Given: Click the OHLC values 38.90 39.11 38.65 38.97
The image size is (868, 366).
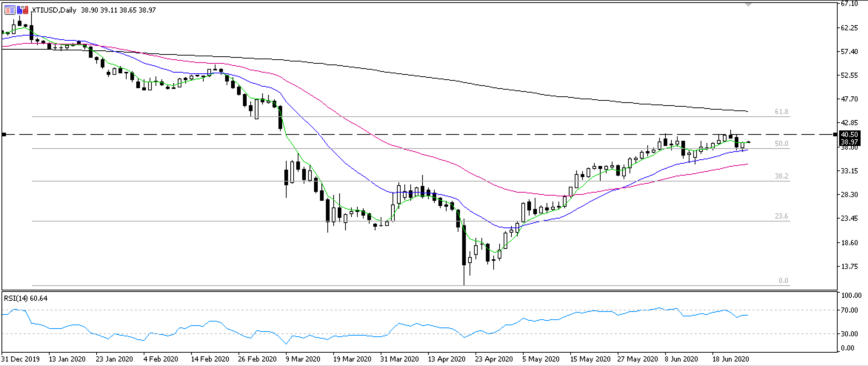Looking at the screenshot, I should (x=118, y=10).
